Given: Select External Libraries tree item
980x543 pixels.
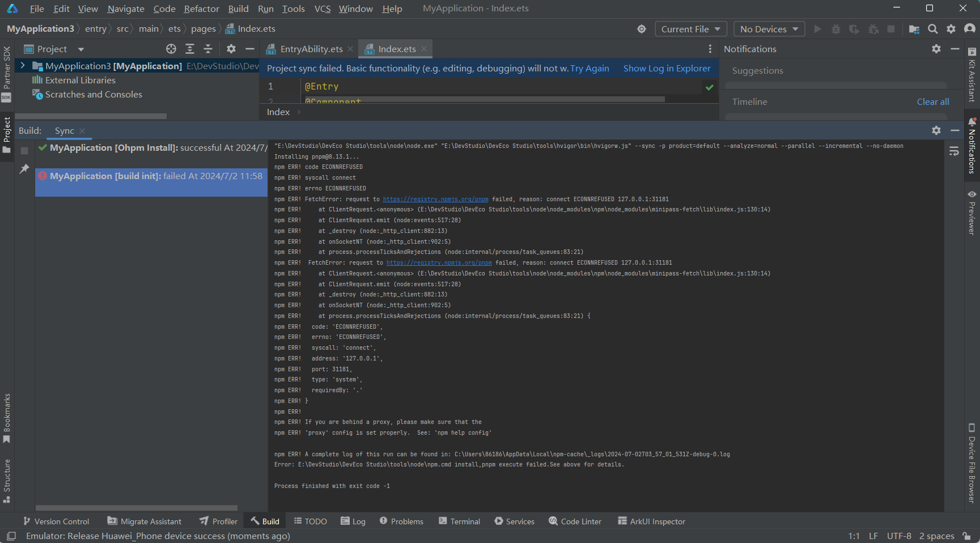Looking at the screenshot, I should coord(80,80).
